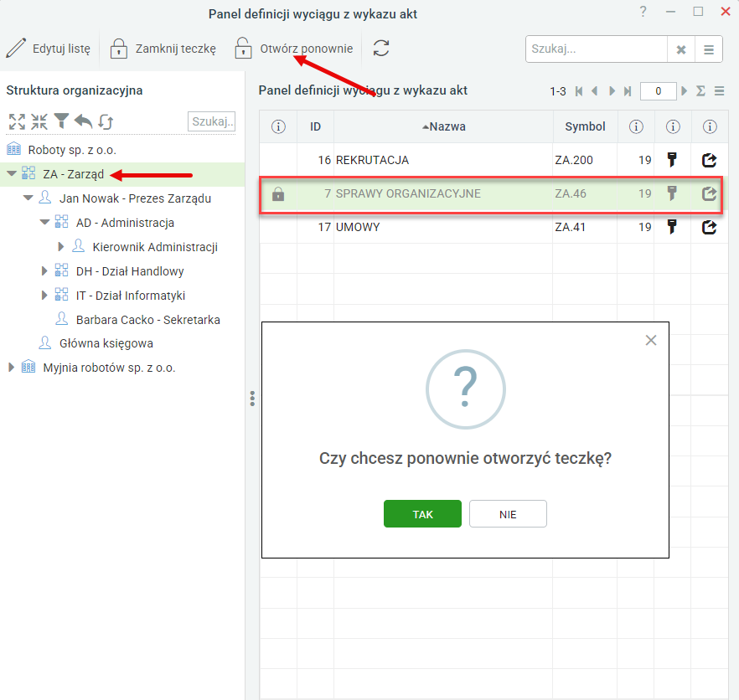
Task: Click the info header icon above the key icons
Action: pyautogui.click(x=673, y=126)
